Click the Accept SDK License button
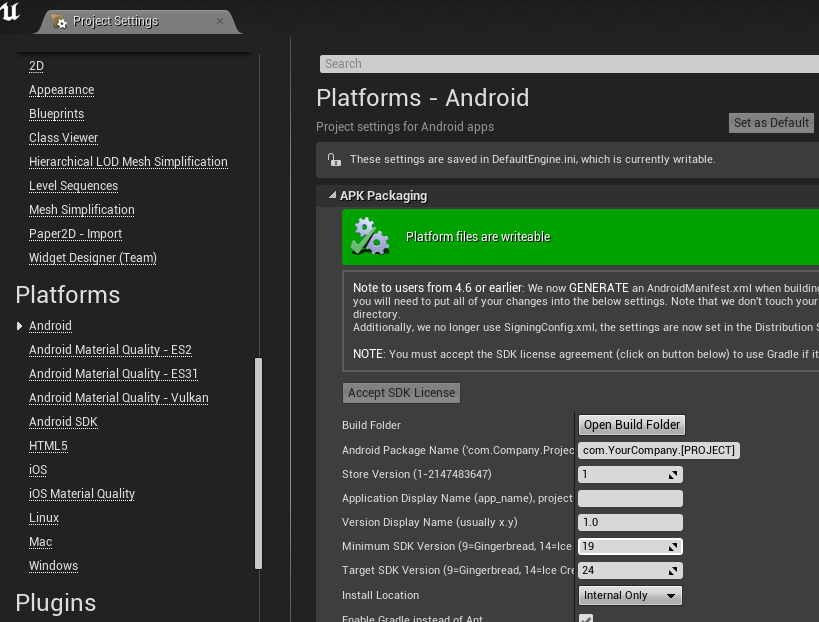 click(x=401, y=393)
